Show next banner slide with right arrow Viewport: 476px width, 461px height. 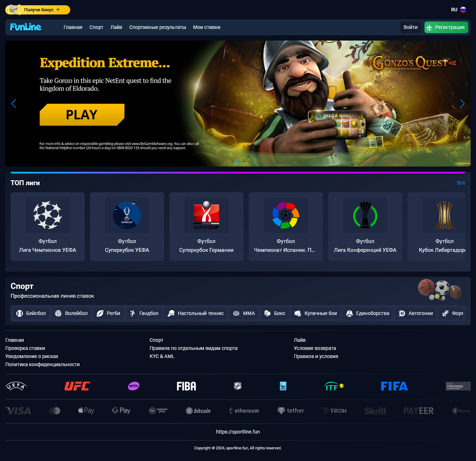pyautogui.click(x=462, y=104)
